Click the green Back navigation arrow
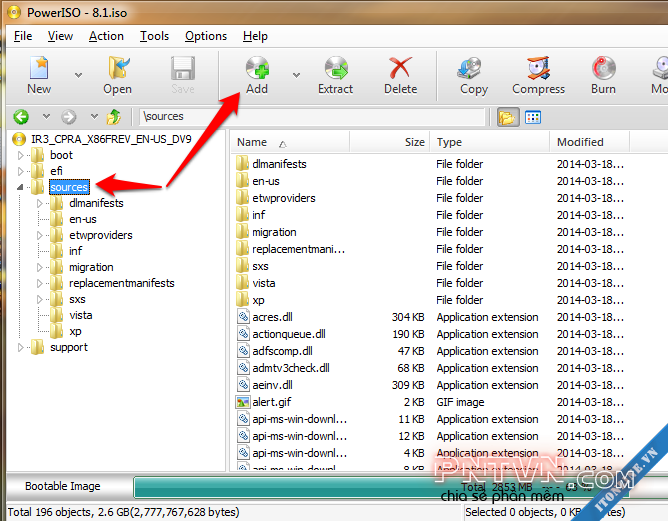 pos(21,116)
